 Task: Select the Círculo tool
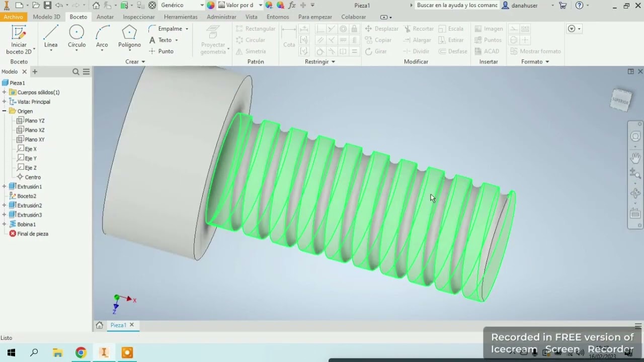(76, 38)
